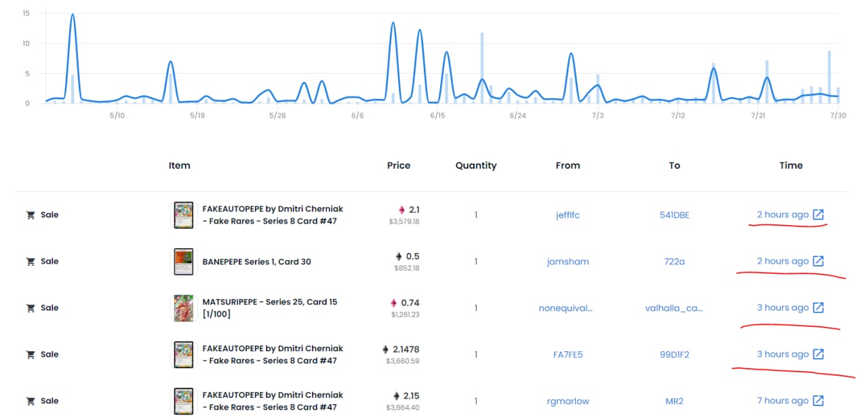
Task: Open external link icon for FA7FE5 sale
Action: click(818, 354)
